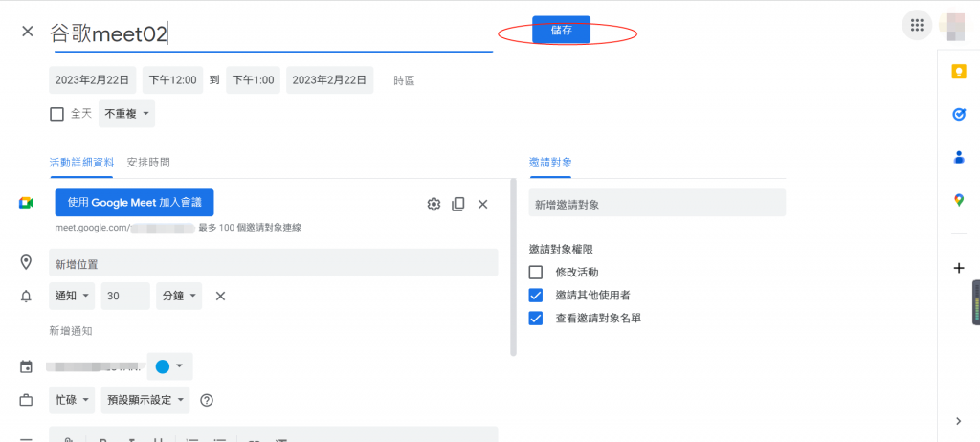Open Google Tasks in side panel
Viewport: 980px width, 442px height.
(959, 115)
